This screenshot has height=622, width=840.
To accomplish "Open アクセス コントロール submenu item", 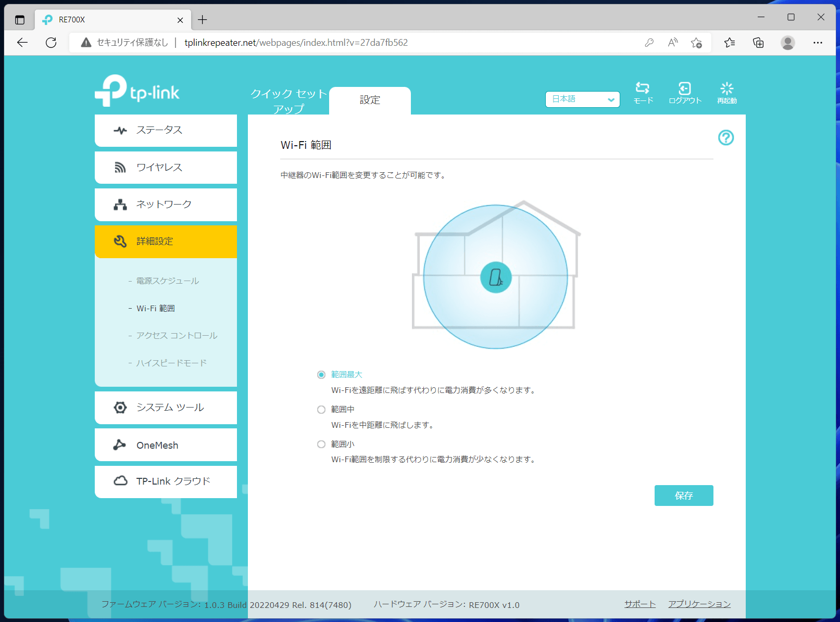I will 177,336.
